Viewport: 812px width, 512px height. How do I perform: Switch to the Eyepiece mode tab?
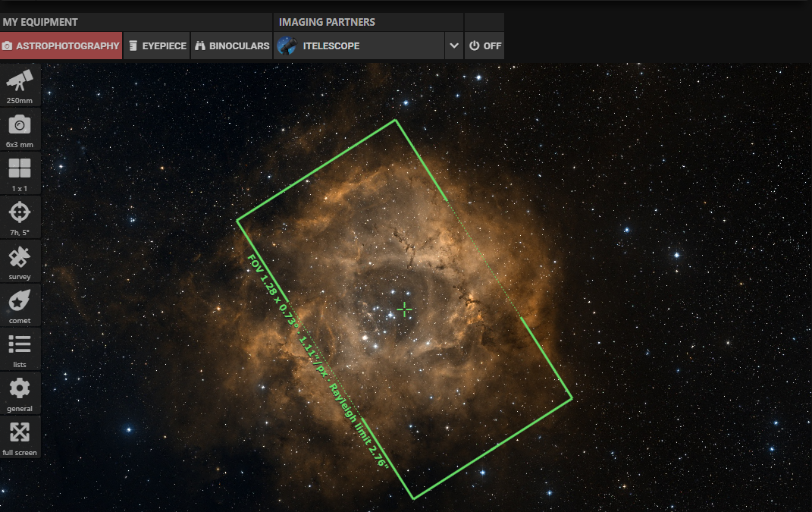coord(157,46)
